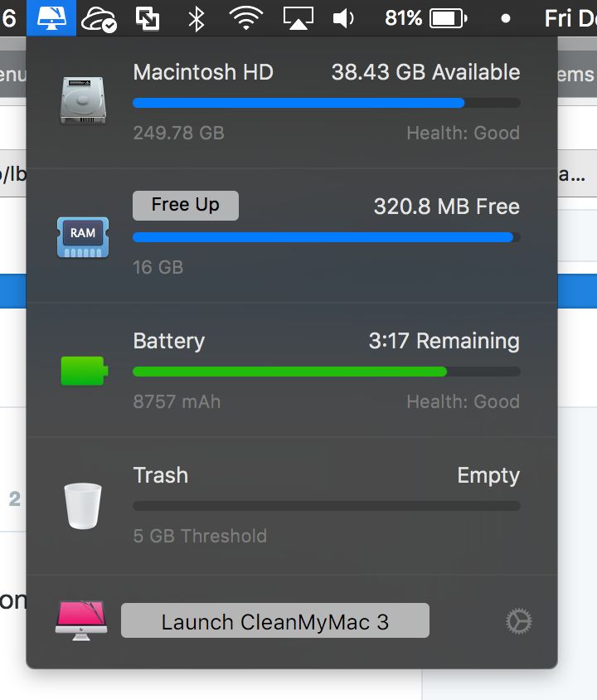Click "38.43 GB Available" text
Screen dimensions: 597x700
pyautogui.click(x=425, y=72)
